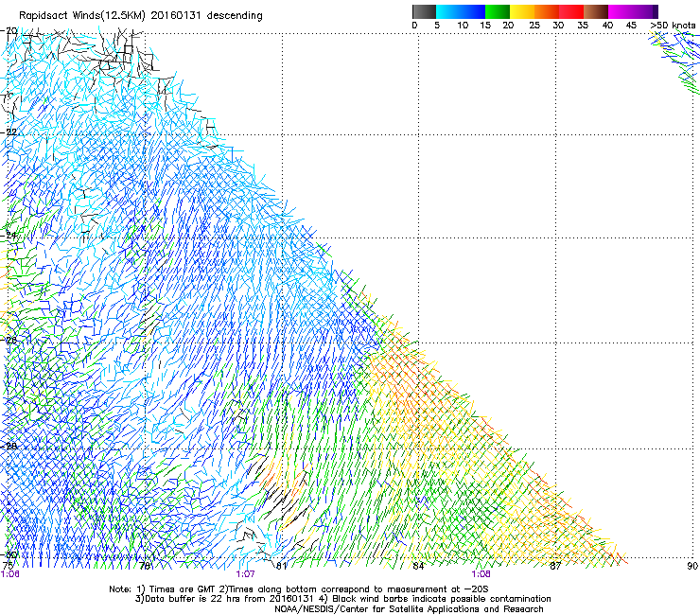The width and height of the screenshot is (700, 615).
Task: Click the '-20' latitude axis label
Action: [x=9, y=31]
